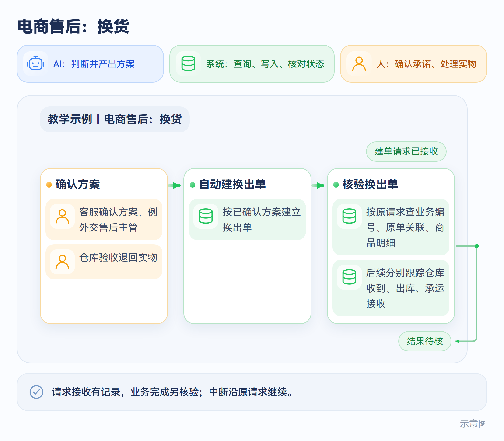This screenshot has height=441, width=504.
Task: Click the footer note 请求接收有记录
Action: (173, 392)
